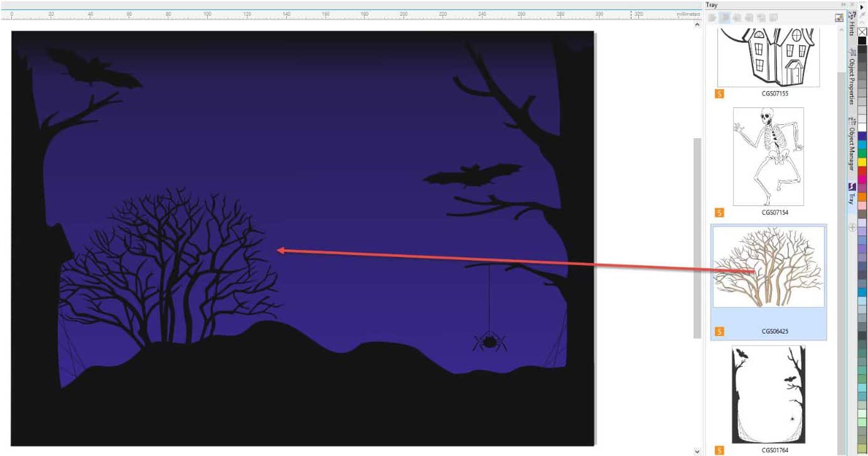The width and height of the screenshot is (868, 456).
Task: Open the Corel Connect browser icon in Tray
Action: [x=840, y=18]
